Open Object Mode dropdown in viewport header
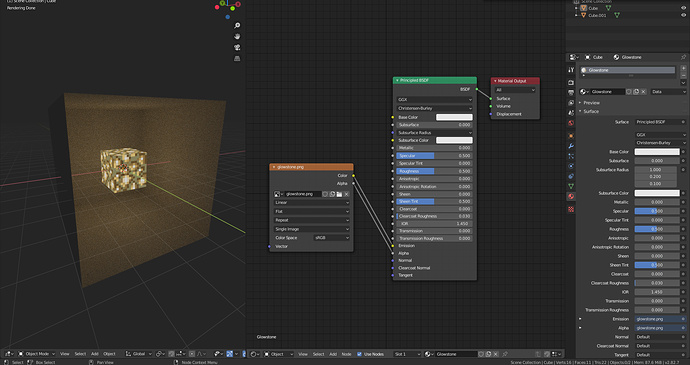 pos(37,354)
